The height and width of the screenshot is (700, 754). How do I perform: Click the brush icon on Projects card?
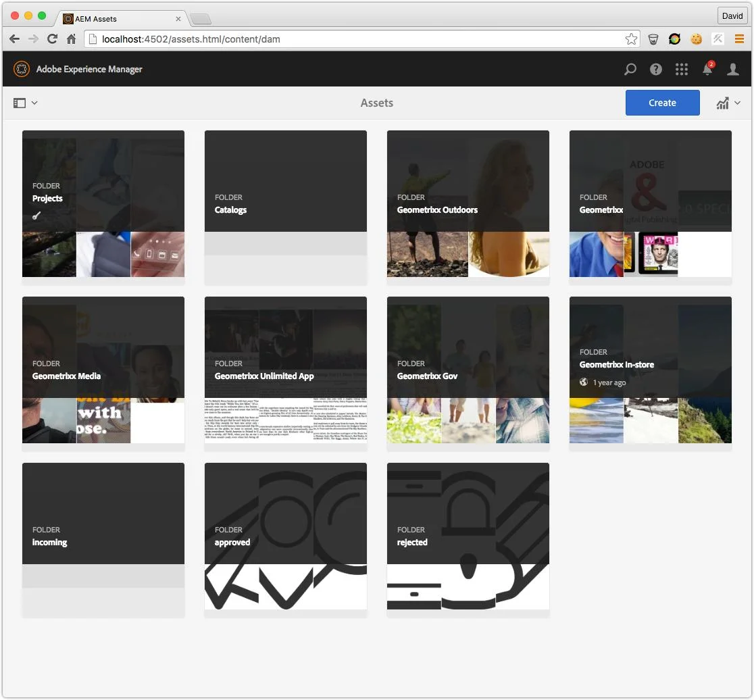coord(36,216)
